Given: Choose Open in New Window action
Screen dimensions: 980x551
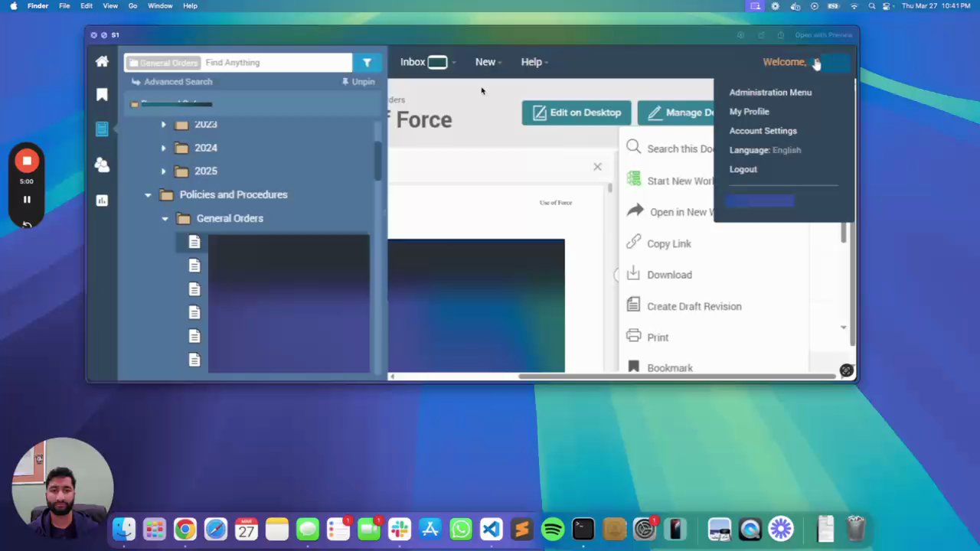Looking at the screenshot, I should click(x=670, y=212).
